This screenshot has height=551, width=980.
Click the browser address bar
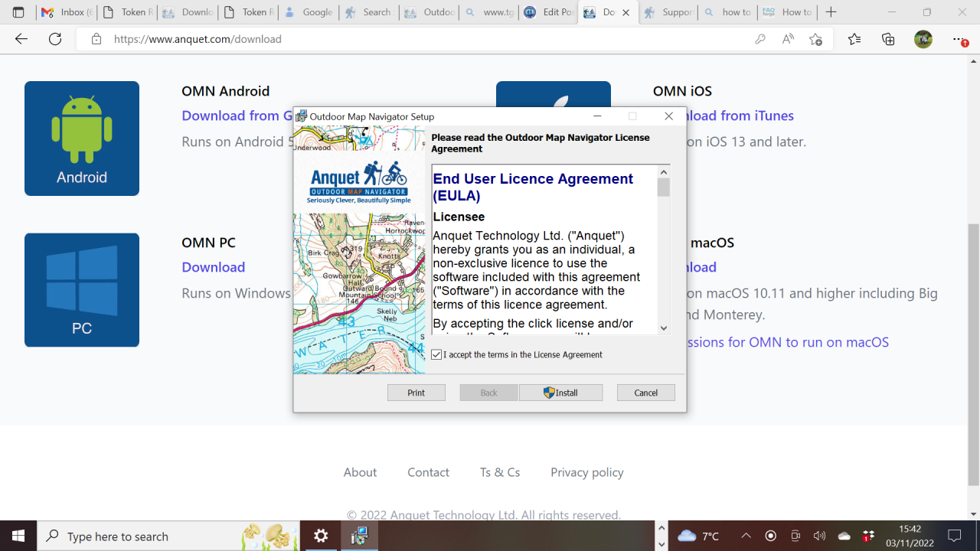click(x=306, y=39)
